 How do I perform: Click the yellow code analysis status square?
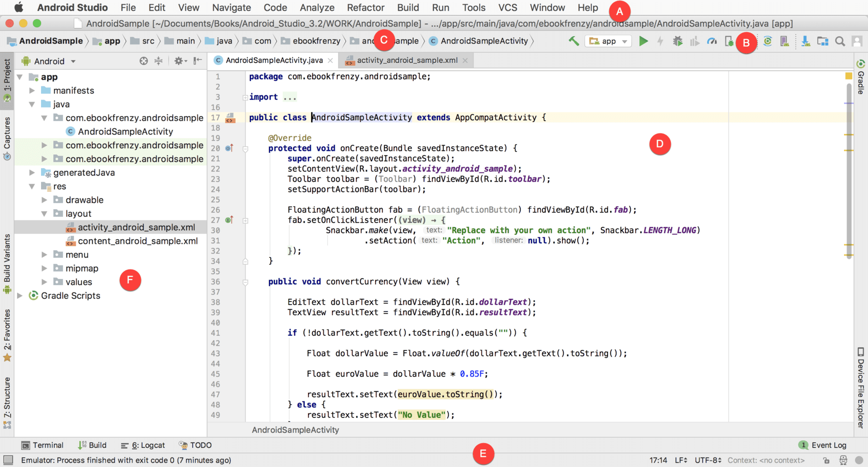(848, 76)
